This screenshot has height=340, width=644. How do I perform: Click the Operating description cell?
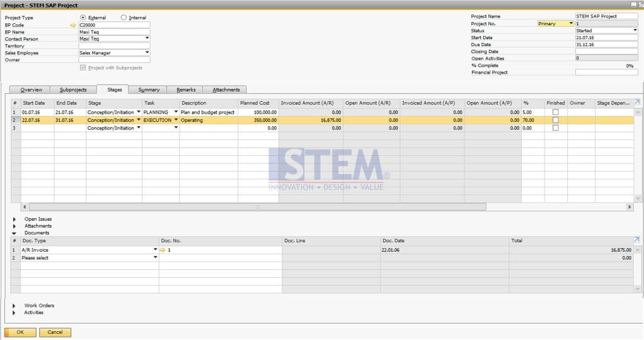coord(208,120)
